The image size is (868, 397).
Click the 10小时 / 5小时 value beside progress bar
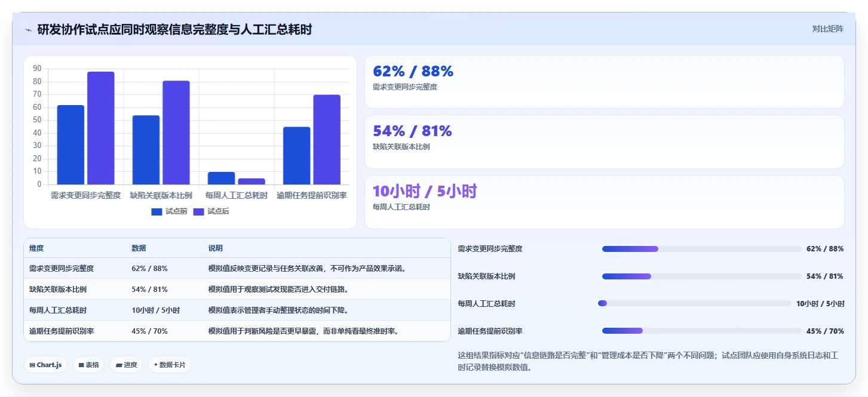pos(820,304)
